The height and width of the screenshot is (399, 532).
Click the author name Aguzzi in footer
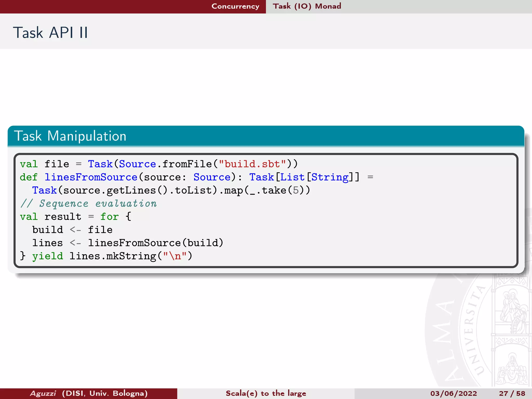[x=43, y=393]
